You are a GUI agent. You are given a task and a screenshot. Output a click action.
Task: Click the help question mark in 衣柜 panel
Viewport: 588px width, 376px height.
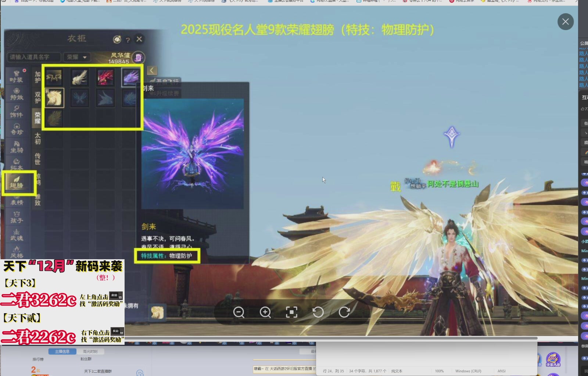(128, 40)
